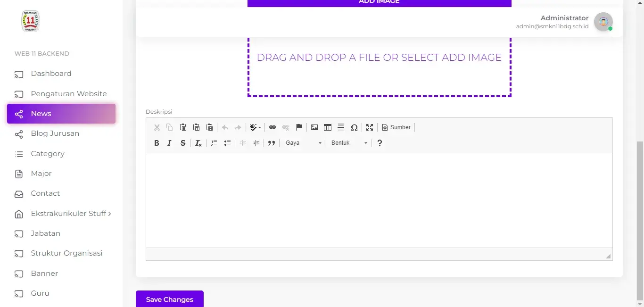Insert a horizontal line
Viewport: 644px width, 307px height.
pos(341,127)
